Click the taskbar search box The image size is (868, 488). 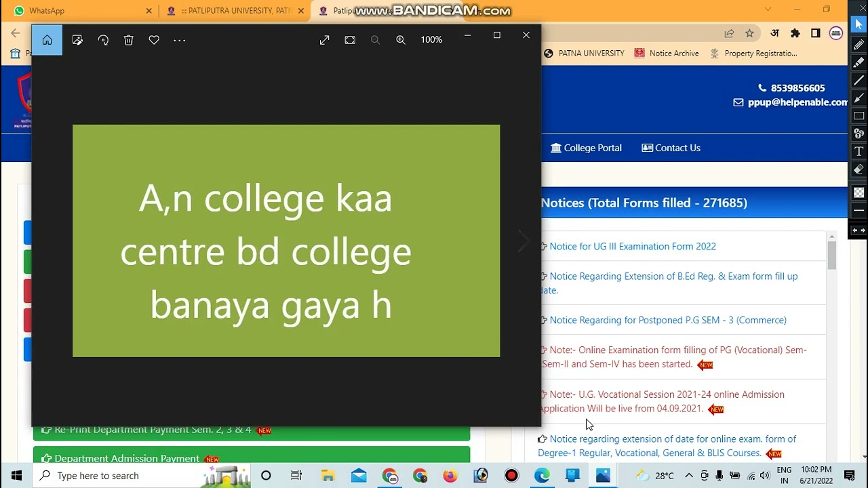[141, 476]
